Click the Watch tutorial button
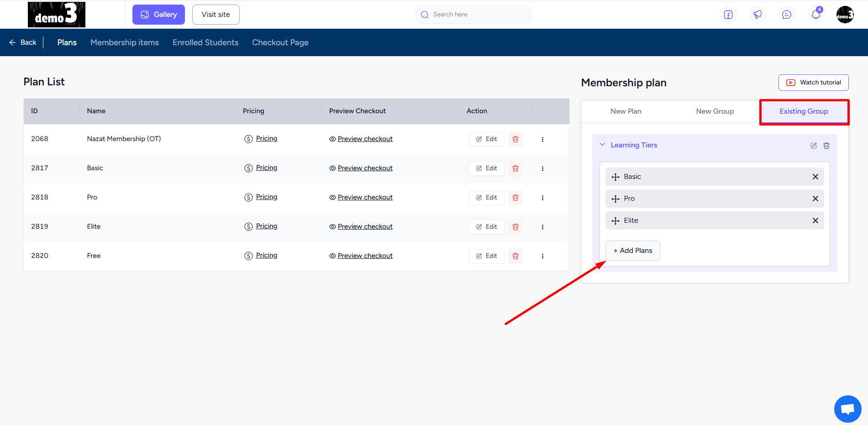The width and height of the screenshot is (868, 425). [x=814, y=83]
